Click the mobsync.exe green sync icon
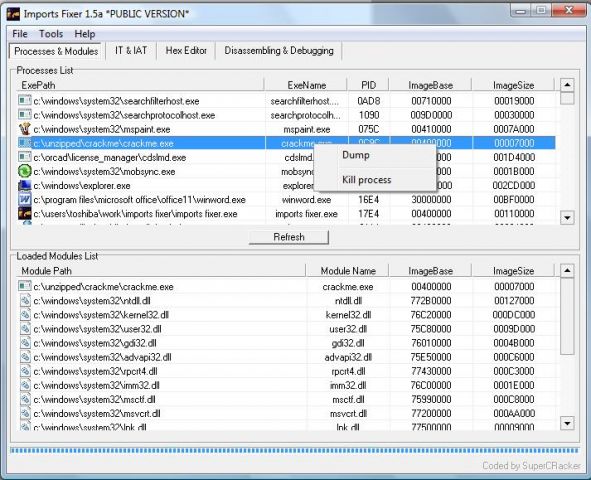Viewport: 591px width, 480px height. coord(24,171)
